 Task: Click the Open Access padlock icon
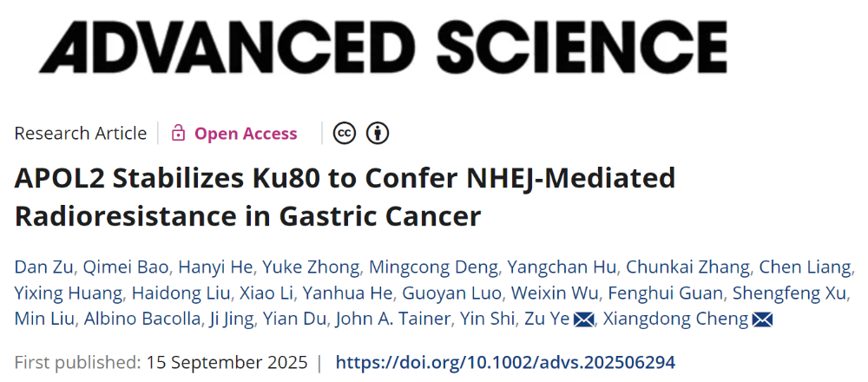tap(179, 133)
